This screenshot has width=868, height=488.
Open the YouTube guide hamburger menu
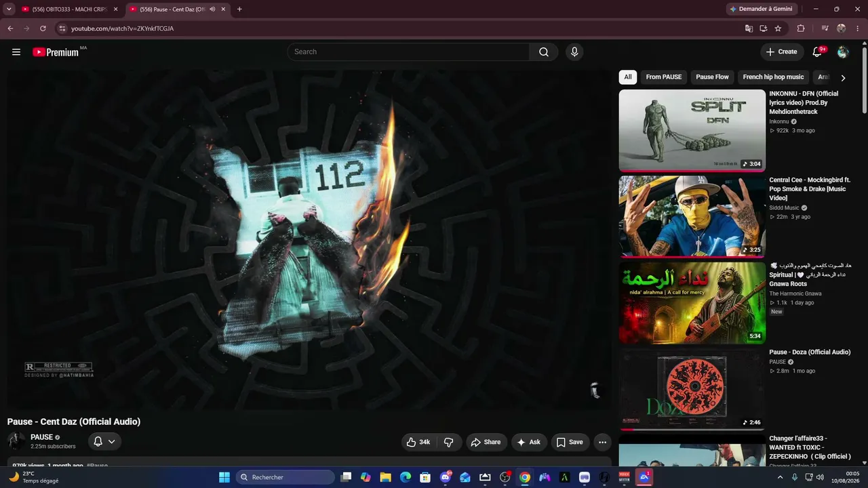tap(16, 52)
